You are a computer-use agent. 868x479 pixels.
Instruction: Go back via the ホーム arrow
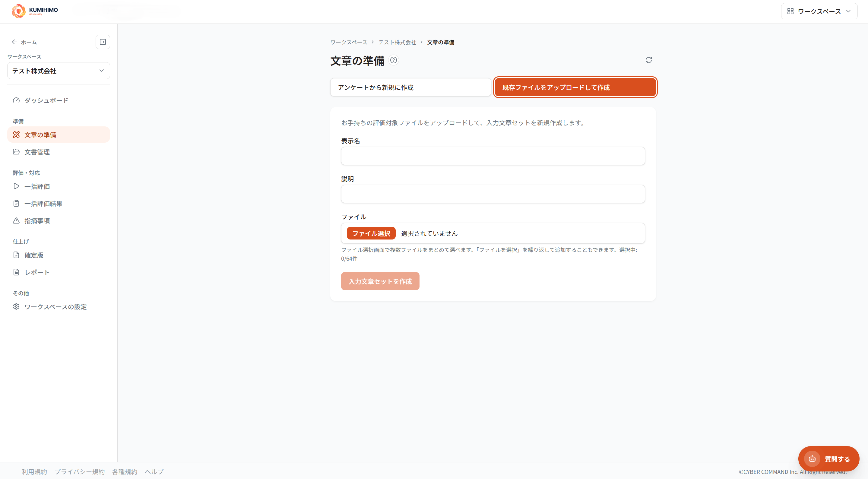coord(24,42)
